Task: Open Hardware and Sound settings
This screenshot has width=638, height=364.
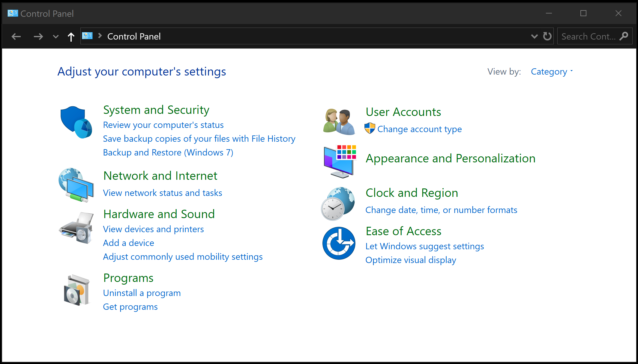Action: point(158,215)
